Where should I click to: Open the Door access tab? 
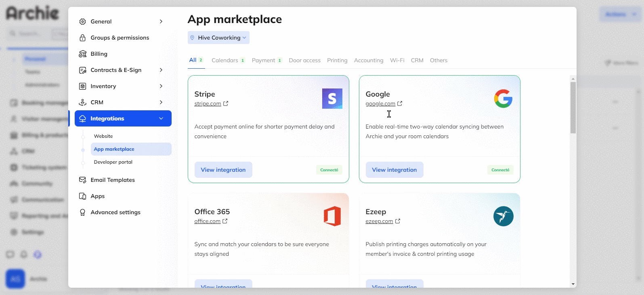(304, 60)
